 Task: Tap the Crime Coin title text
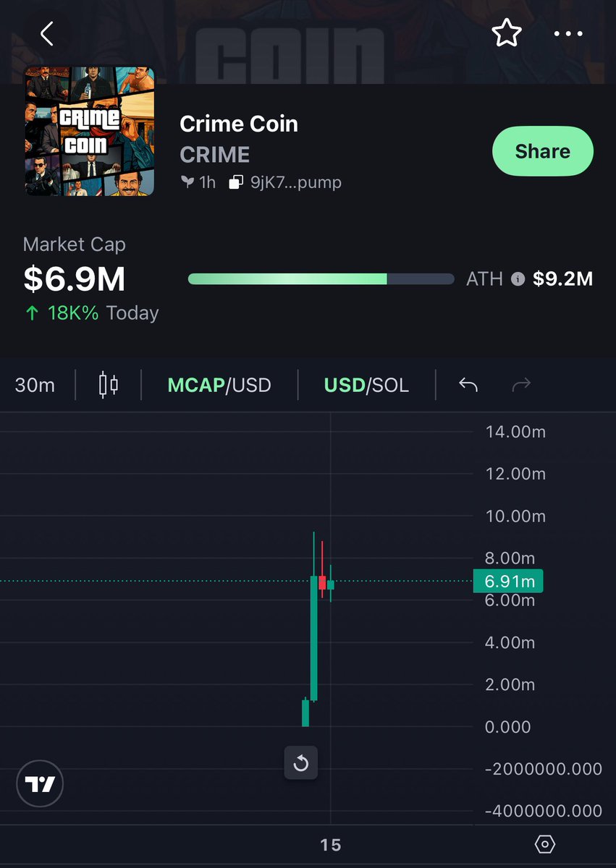239,124
